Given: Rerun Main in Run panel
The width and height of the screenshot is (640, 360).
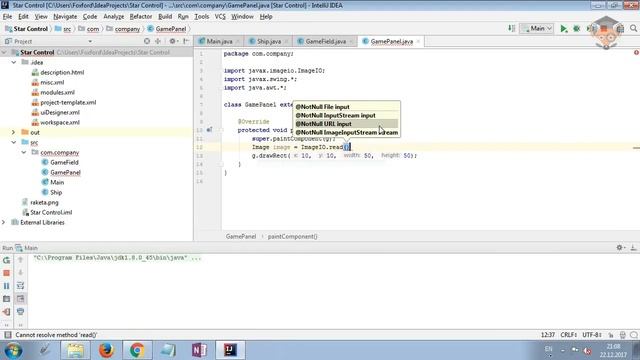Looking at the screenshot, I should tap(7, 260).
